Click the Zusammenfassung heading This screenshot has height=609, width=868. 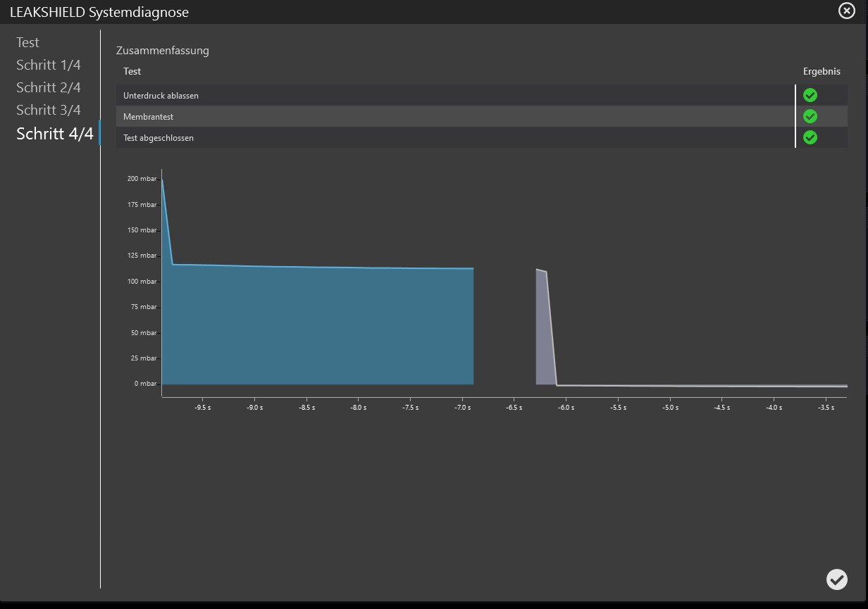pyautogui.click(x=163, y=51)
